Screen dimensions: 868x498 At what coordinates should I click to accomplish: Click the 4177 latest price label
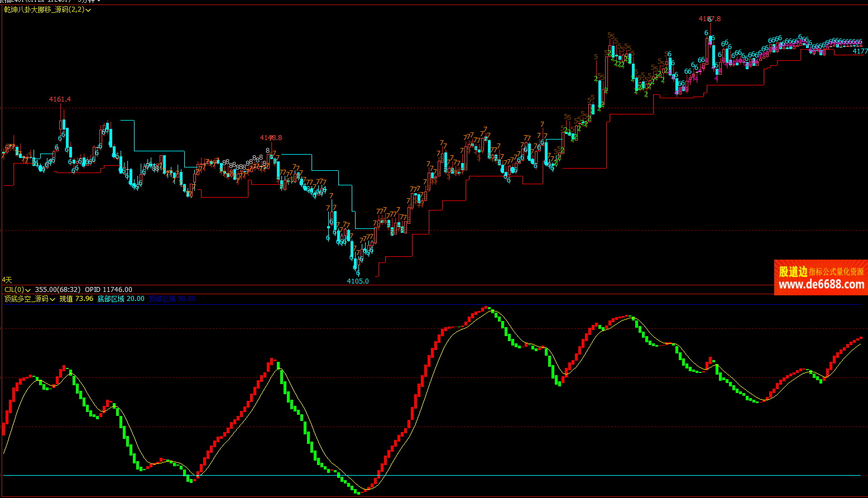point(860,51)
